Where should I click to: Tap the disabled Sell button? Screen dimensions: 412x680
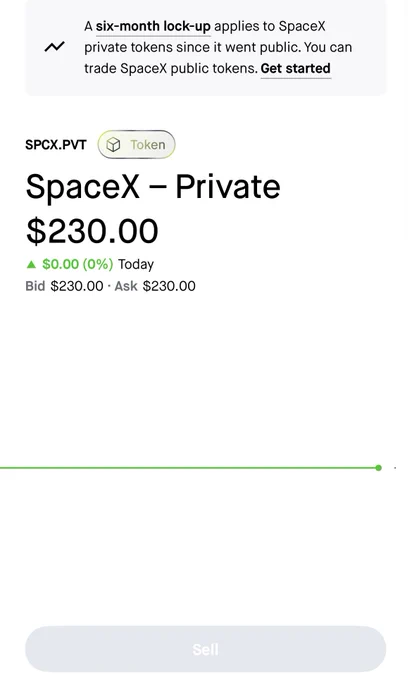206,649
